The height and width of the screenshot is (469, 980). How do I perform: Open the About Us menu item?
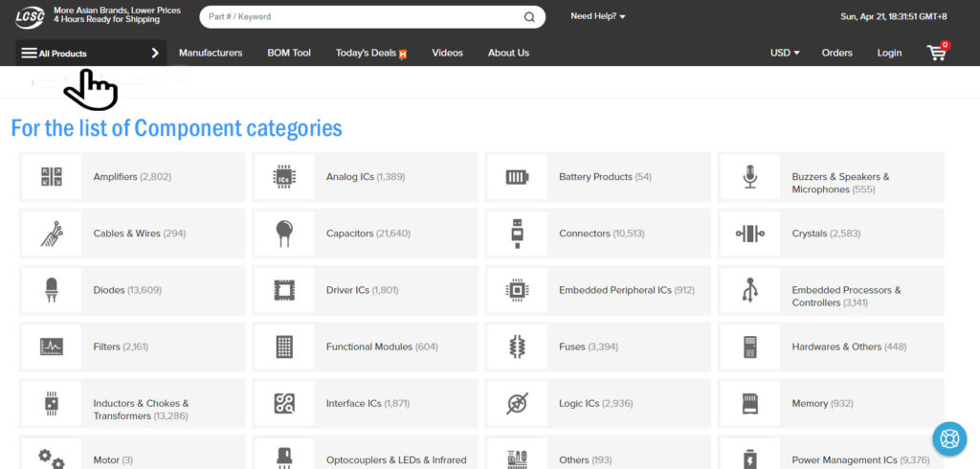point(509,54)
